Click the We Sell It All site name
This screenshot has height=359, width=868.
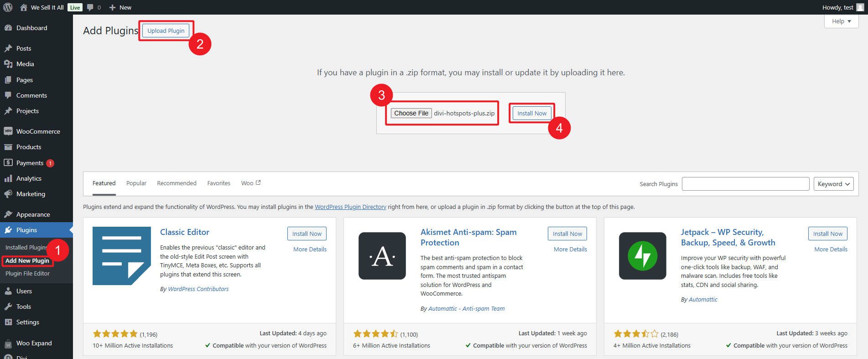pyautogui.click(x=47, y=7)
